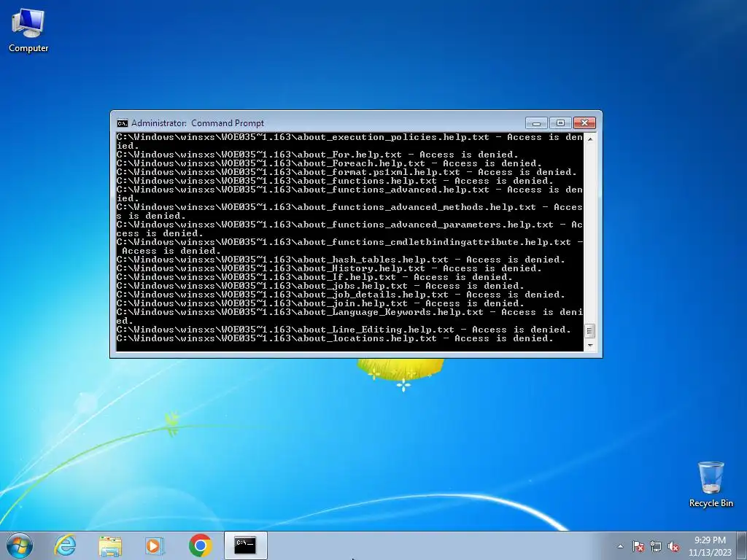Click the 'Administrator: Command Prompt' title text

(x=198, y=123)
